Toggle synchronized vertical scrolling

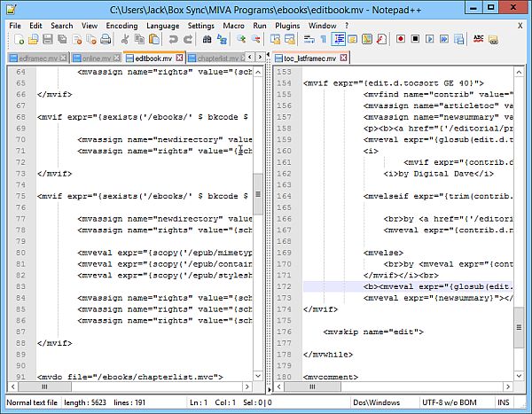coord(275,39)
